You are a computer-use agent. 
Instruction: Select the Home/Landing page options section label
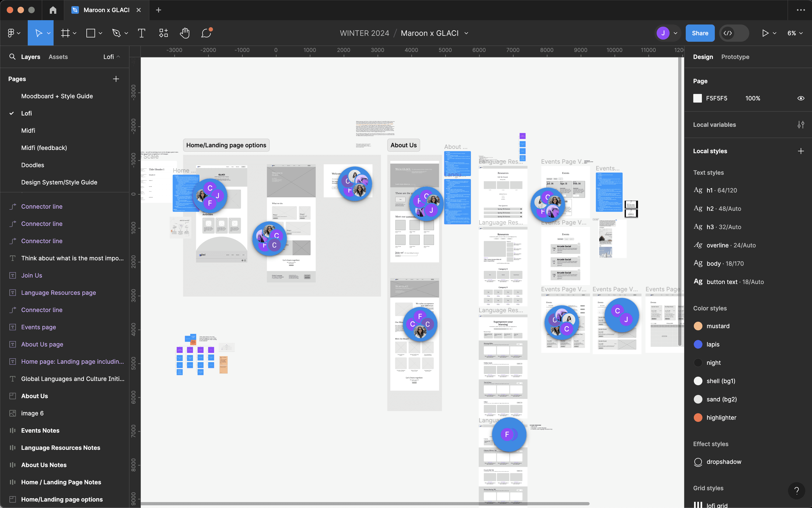pyautogui.click(x=226, y=145)
